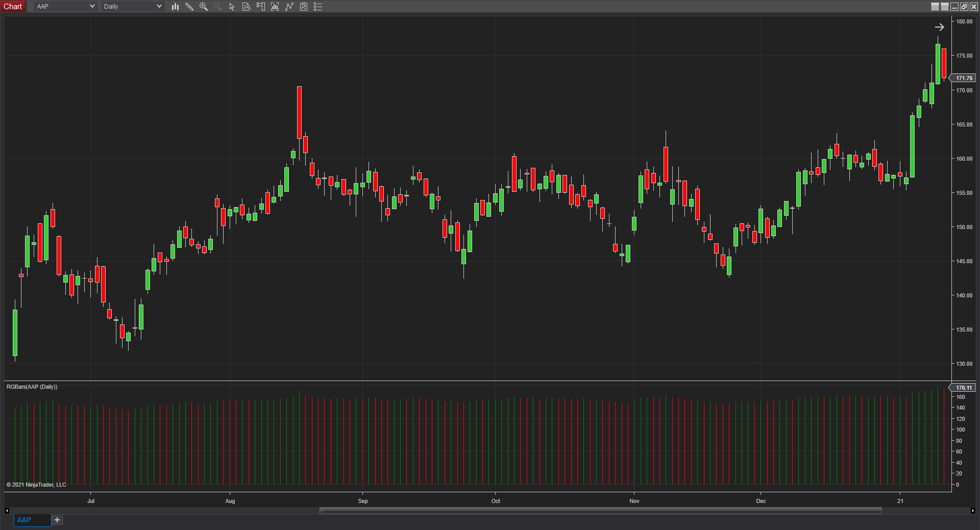This screenshot has width=980, height=530.
Task: Toggle the chart trader icon
Action: point(261,7)
